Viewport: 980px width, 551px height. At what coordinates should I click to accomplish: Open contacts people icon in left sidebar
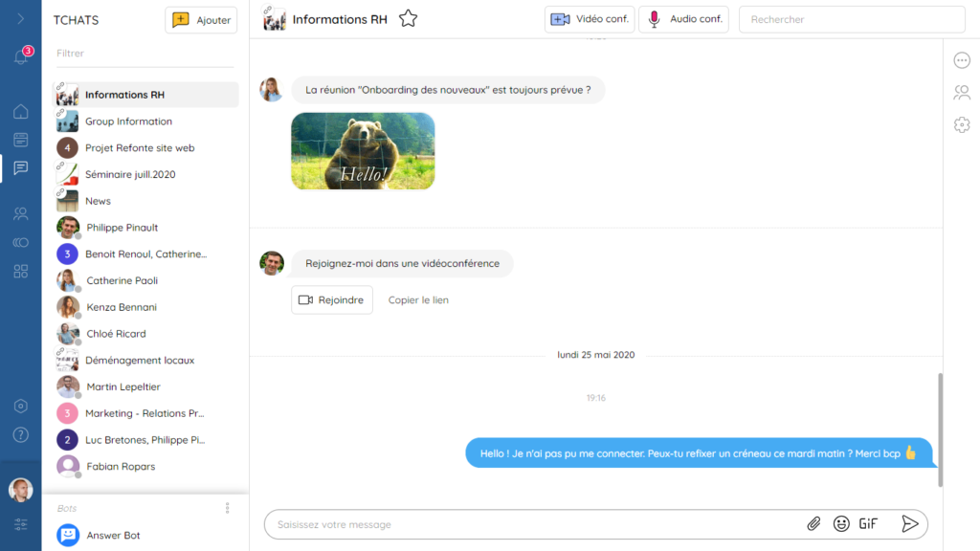(x=20, y=213)
